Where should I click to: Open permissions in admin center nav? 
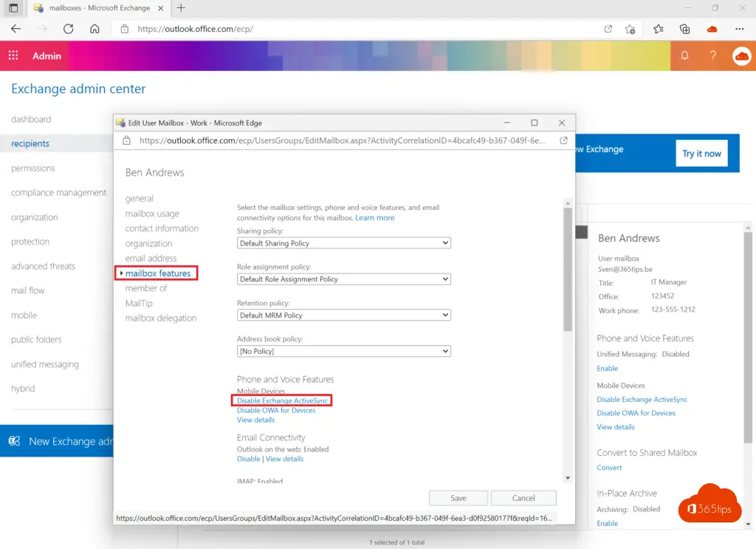(x=32, y=168)
